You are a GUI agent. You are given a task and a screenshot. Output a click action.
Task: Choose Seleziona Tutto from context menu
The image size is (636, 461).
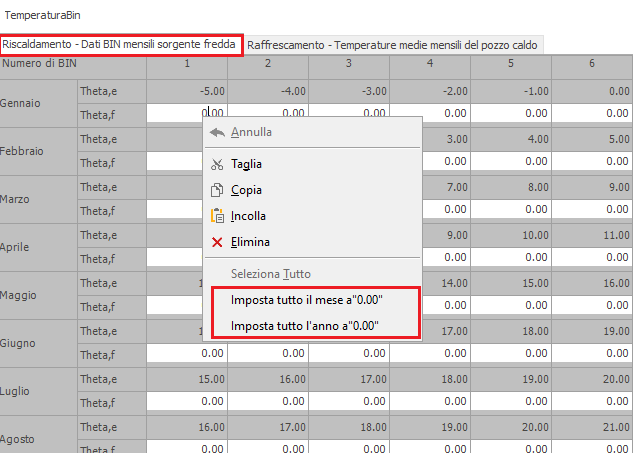click(x=271, y=273)
